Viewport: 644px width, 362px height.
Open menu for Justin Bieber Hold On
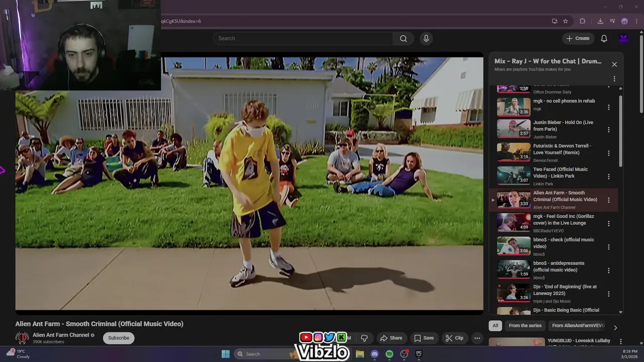pos(608,129)
